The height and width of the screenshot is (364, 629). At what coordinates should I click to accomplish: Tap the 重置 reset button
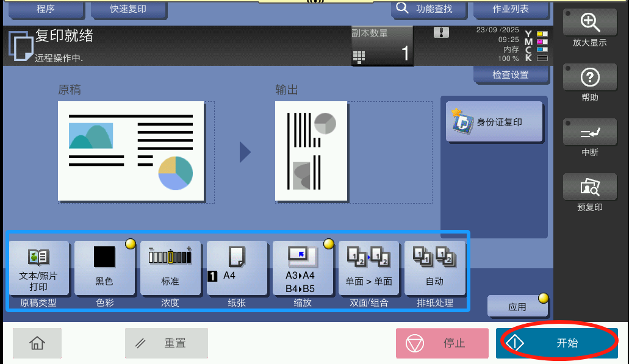coord(166,343)
